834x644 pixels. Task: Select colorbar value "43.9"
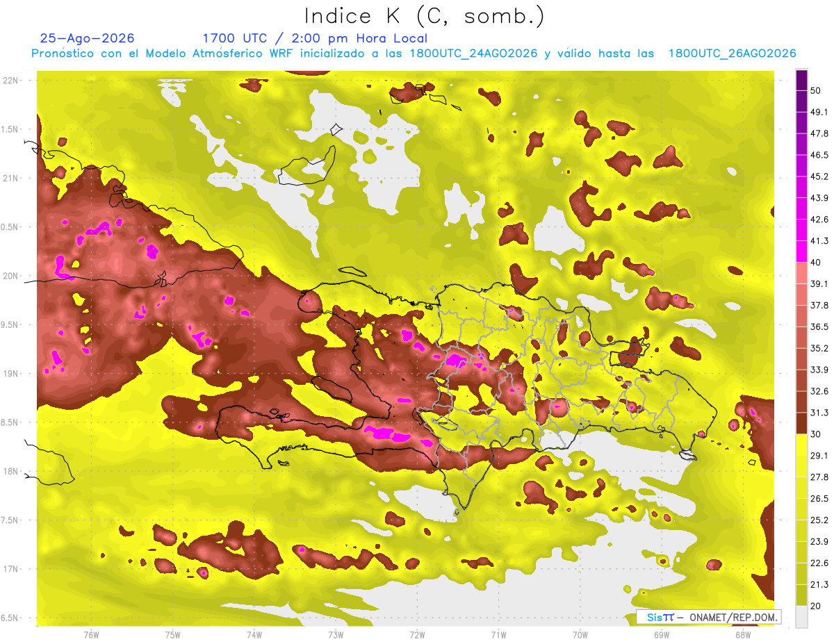click(x=820, y=198)
